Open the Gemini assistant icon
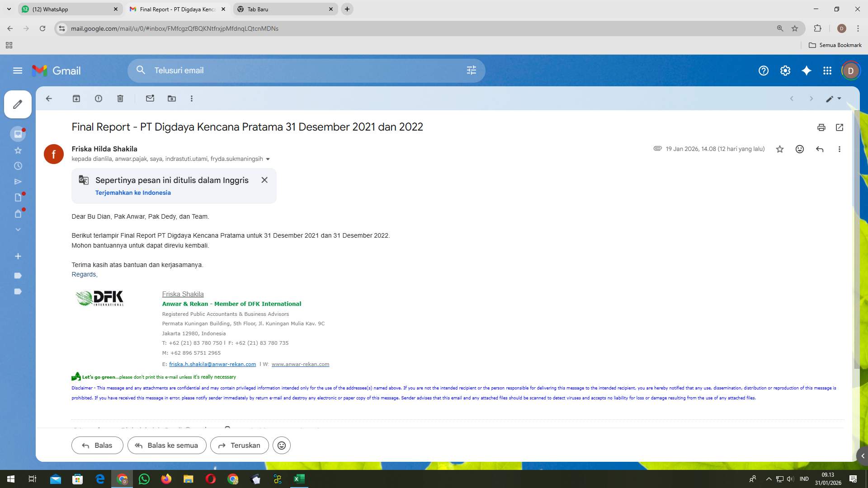 click(807, 70)
